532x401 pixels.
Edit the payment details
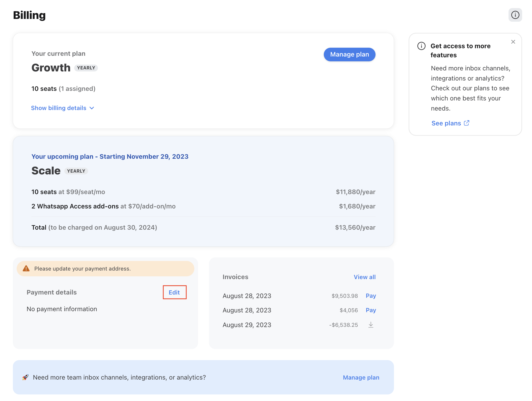[174, 292]
